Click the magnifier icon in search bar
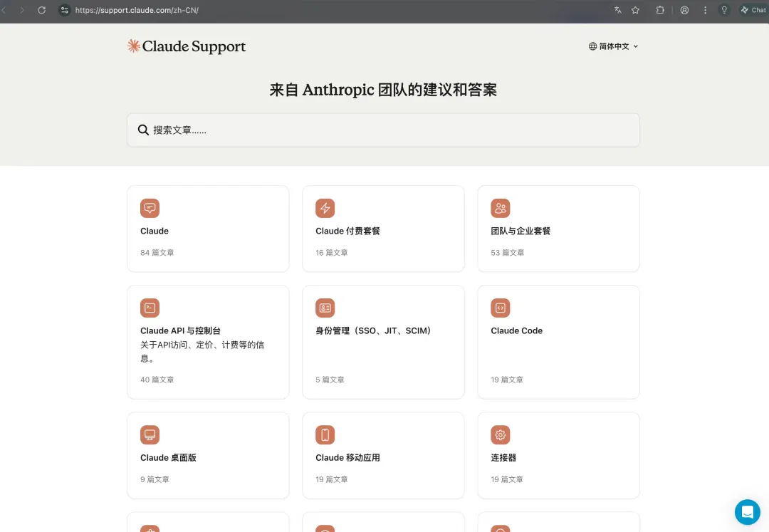Screen dimensions: 769x532 click(142, 130)
